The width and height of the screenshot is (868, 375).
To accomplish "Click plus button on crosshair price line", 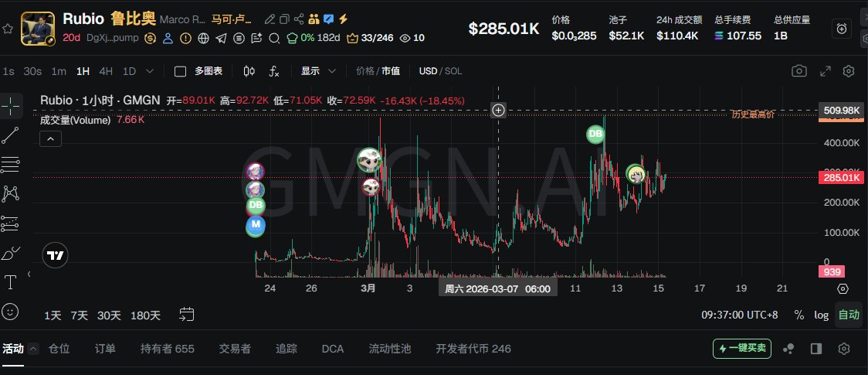I will coord(498,111).
